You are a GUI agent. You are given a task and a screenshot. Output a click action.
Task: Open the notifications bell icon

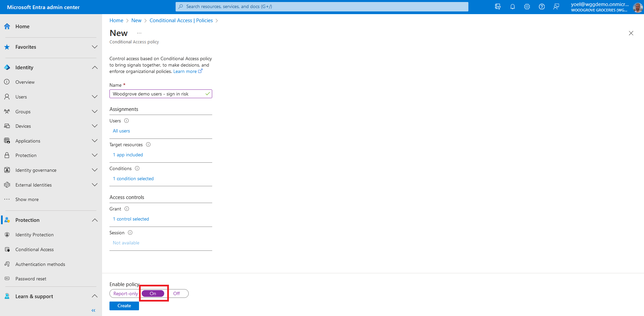[512, 7]
